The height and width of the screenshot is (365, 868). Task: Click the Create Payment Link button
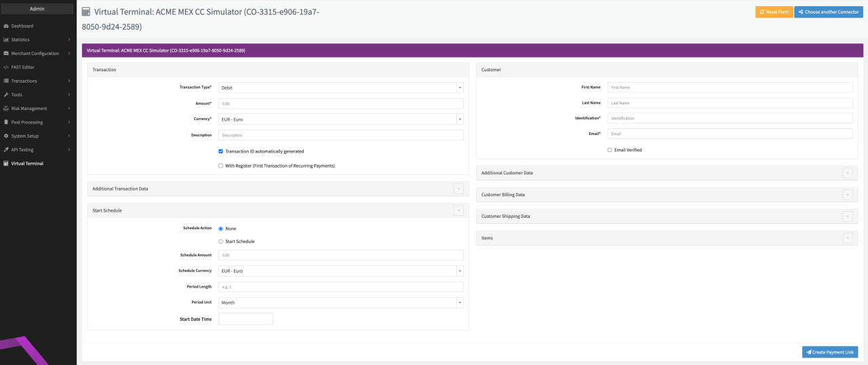click(x=829, y=352)
